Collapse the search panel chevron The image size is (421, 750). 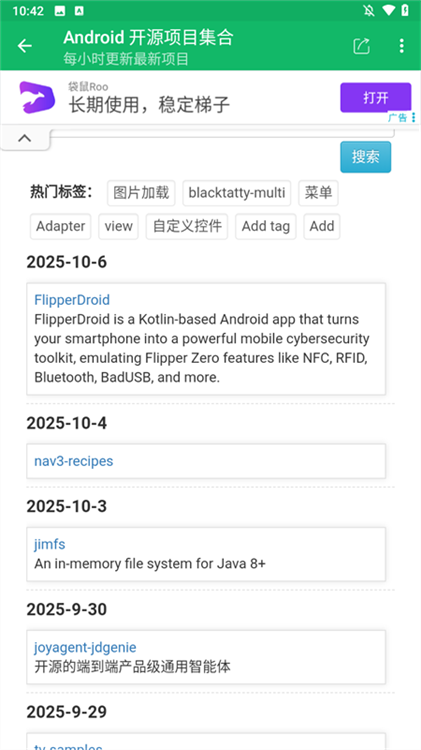click(x=25, y=138)
